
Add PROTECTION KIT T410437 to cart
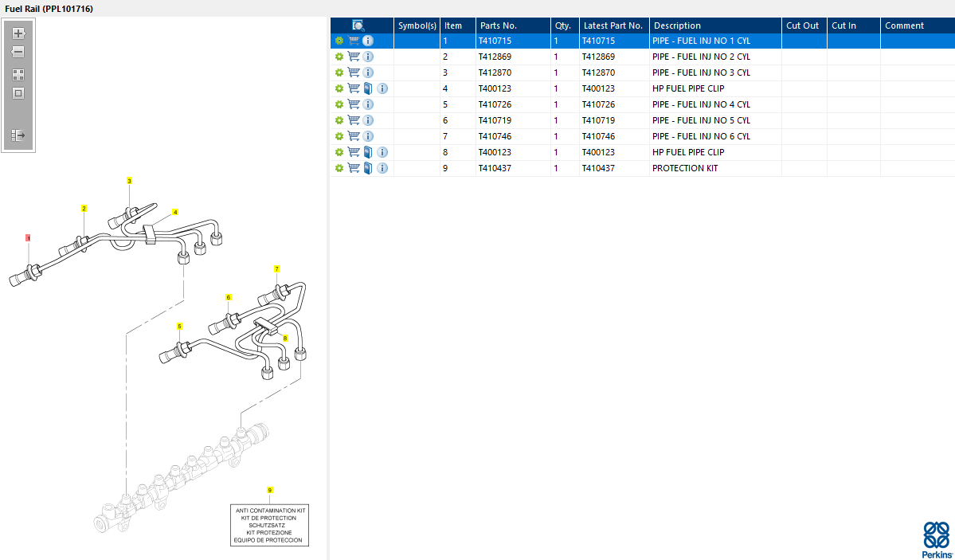pos(354,167)
